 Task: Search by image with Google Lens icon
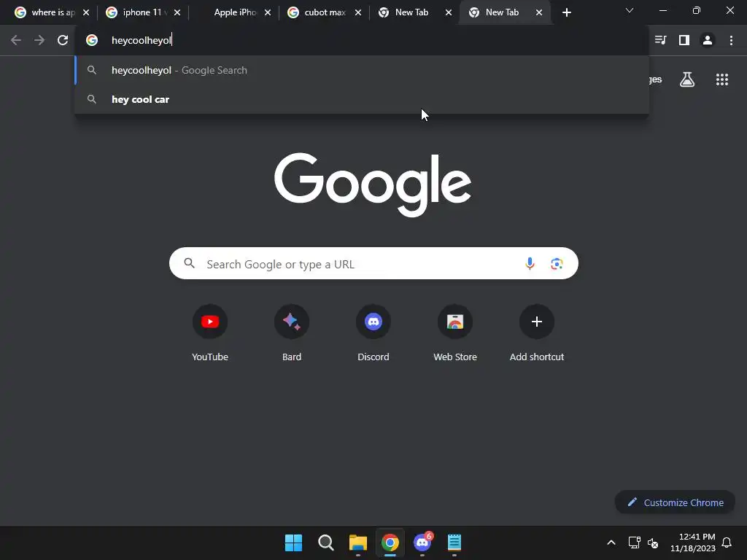pyautogui.click(x=557, y=263)
